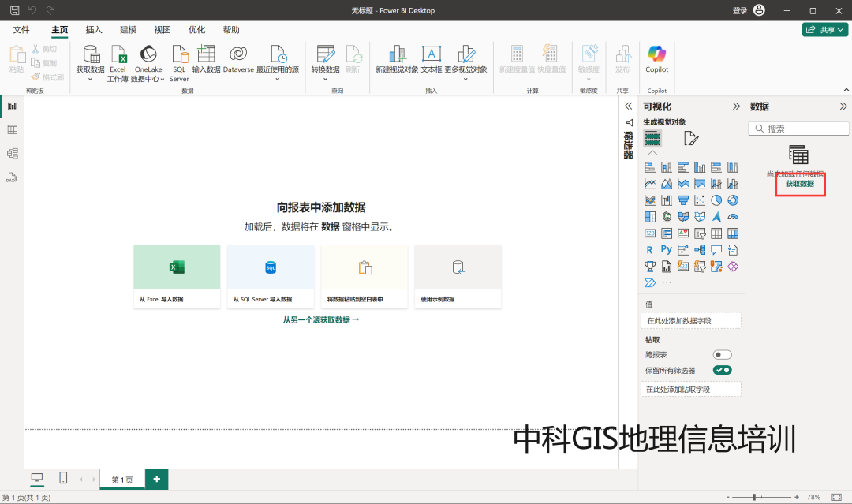Select the treemap visual
This screenshot has width=852, height=504.
tap(650, 217)
